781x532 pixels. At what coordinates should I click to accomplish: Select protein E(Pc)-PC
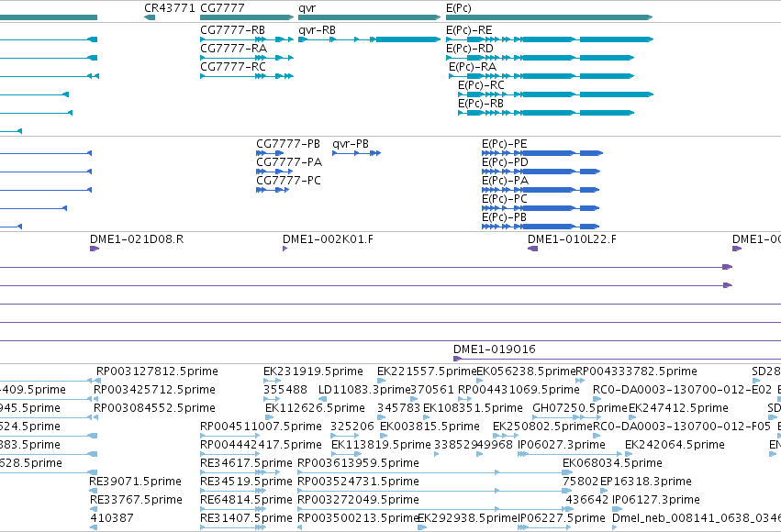coord(541,208)
